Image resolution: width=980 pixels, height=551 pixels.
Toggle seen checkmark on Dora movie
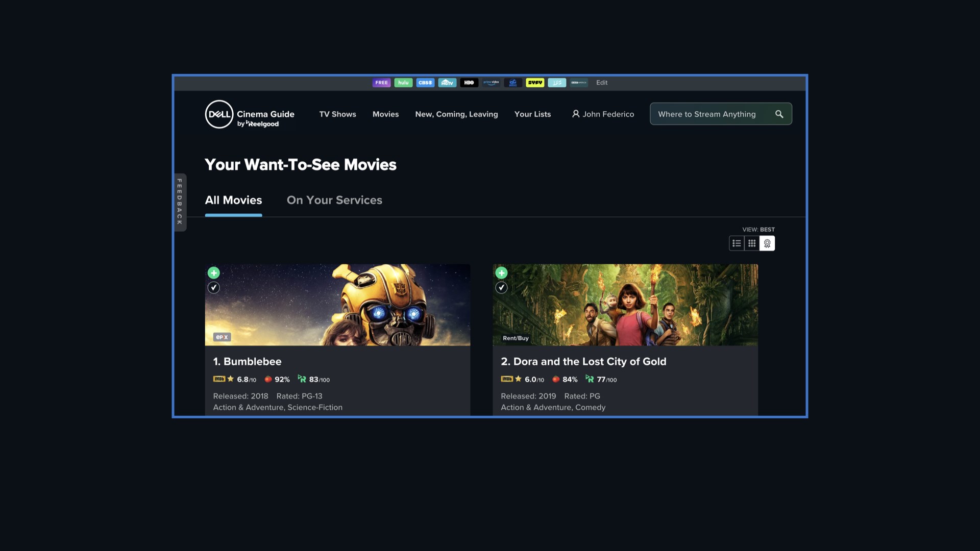[502, 288]
